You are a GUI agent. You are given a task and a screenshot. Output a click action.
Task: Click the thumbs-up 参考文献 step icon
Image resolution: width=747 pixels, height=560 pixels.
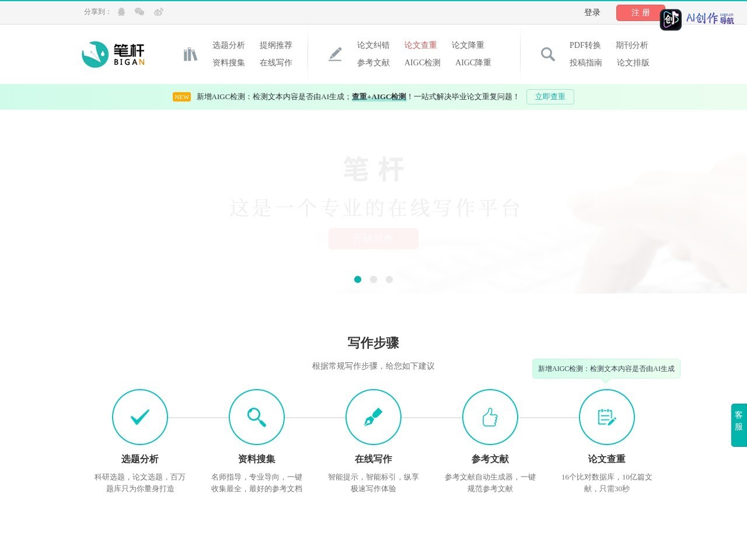tap(490, 417)
